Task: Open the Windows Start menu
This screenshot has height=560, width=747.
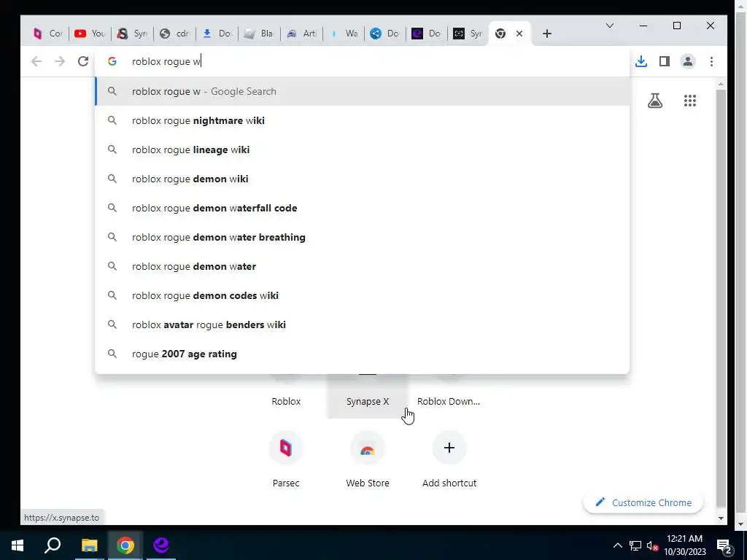Action: [x=18, y=545]
